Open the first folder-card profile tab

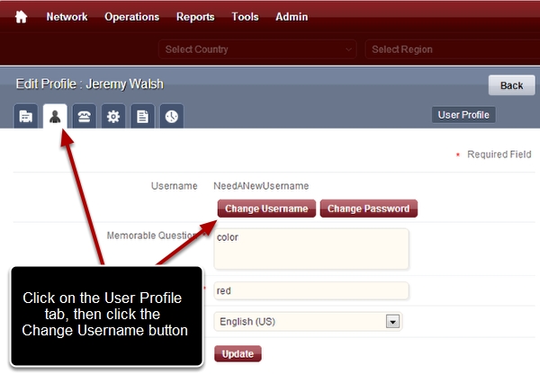click(x=27, y=116)
